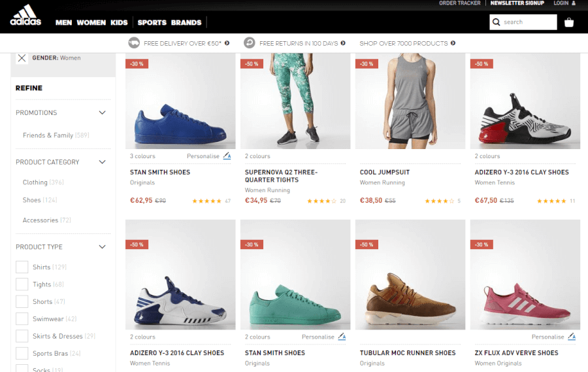Viewport: 588px width, 372px height.
Task: Filter by Clothing category
Action: [x=43, y=182]
